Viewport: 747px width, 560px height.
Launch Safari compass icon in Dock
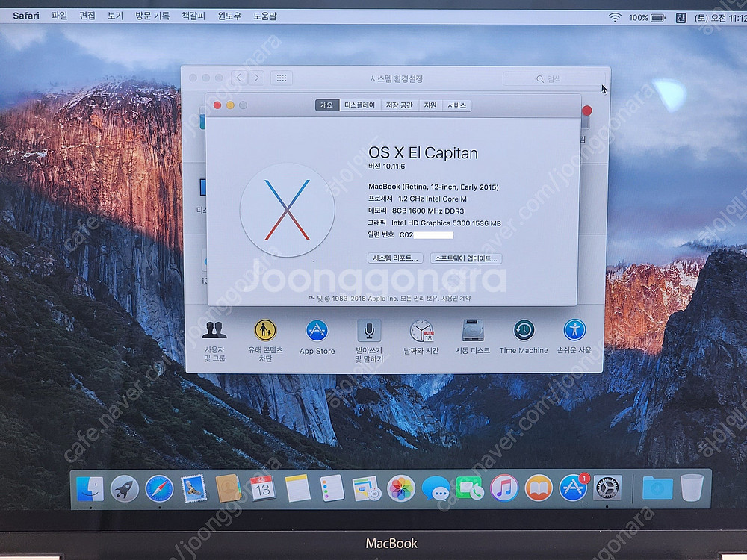pos(159,488)
